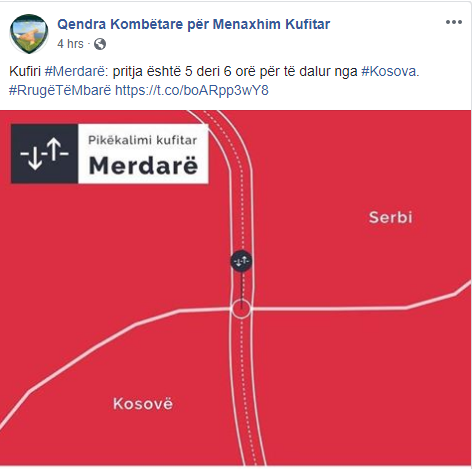
Task: Click the arrows icon in Merdarë banner
Action: (44, 154)
